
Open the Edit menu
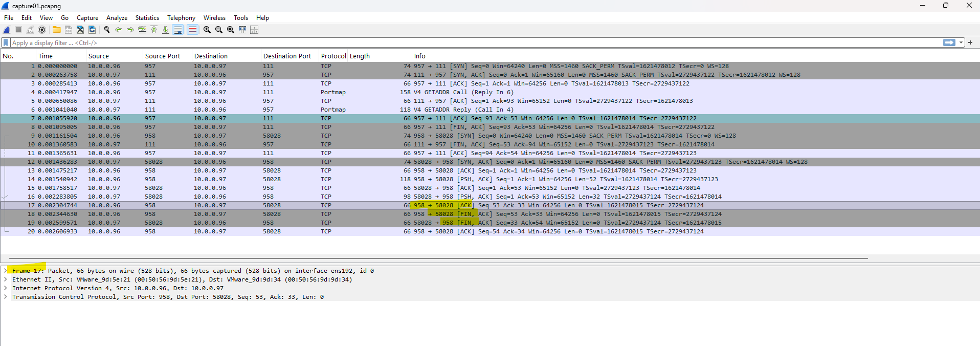point(27,17)
